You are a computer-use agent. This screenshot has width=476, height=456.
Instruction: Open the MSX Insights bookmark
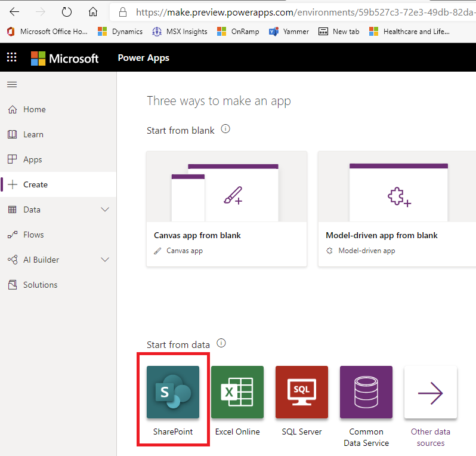(180, 32)
